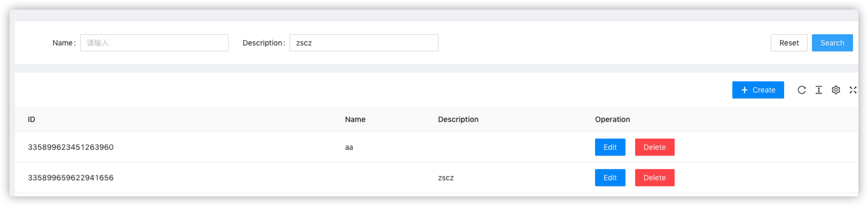Enter fullscreen mode via expand icon

(x=853, y=90)
